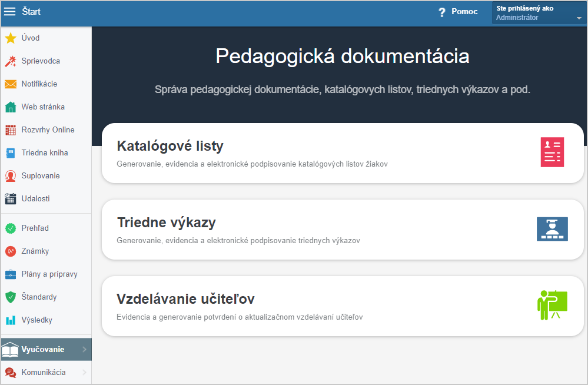Click the blue Triedna kniha notebook icon
The image size is (588, 385).
point(11,153)
